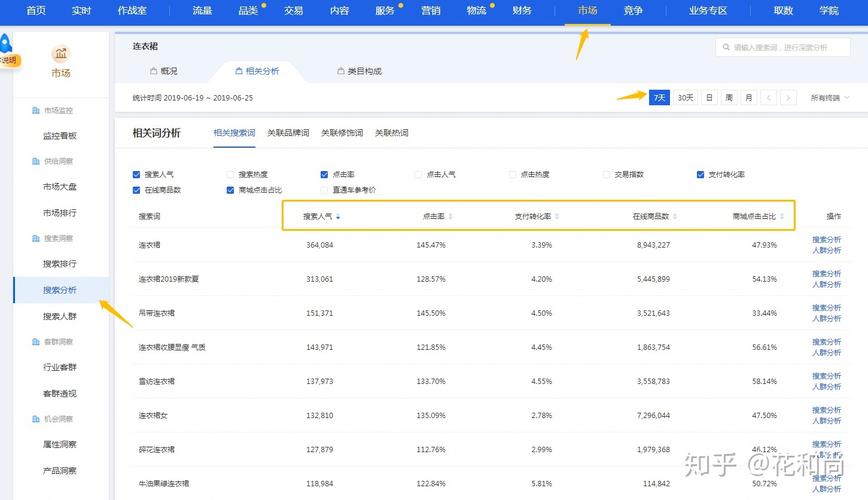The width and height of the screenshot is (868, 500).
Task: Uncheck the 支付转化率 metric checkbox
Action: tap(700, 174)
